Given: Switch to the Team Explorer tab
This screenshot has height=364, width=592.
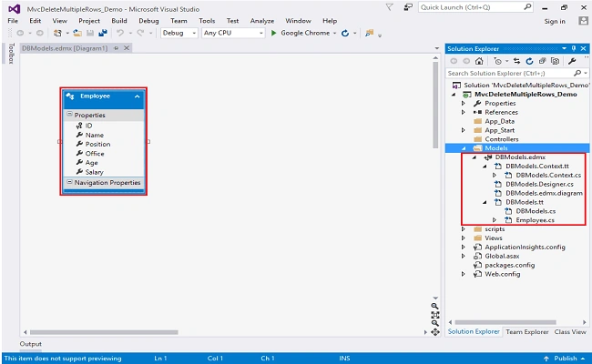Looking at the screenshot, I should (x=527, y=332).
